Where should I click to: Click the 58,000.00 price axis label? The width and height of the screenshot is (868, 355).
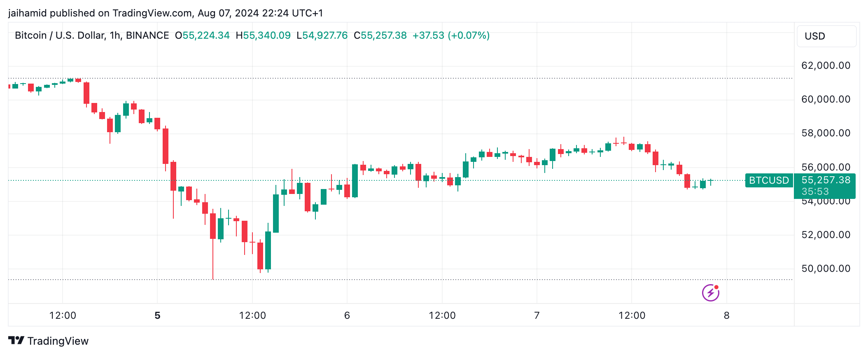click(x=826, y=133)
